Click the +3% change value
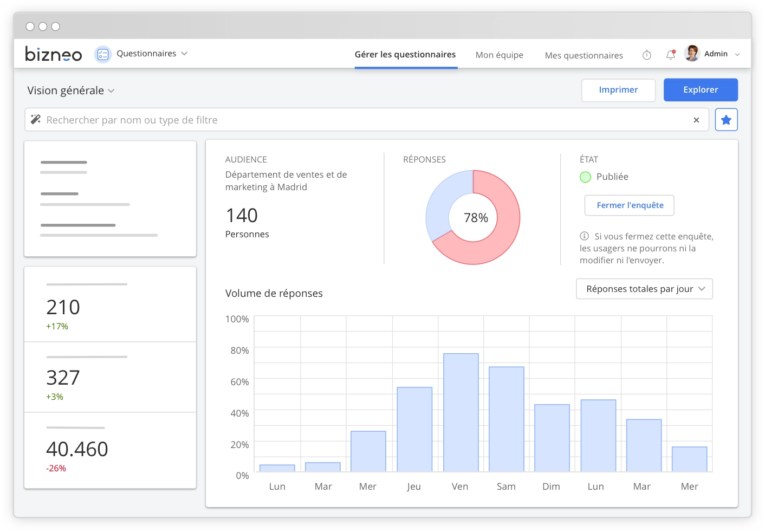Viewport: 765px width, 532px height. point(55,397)
